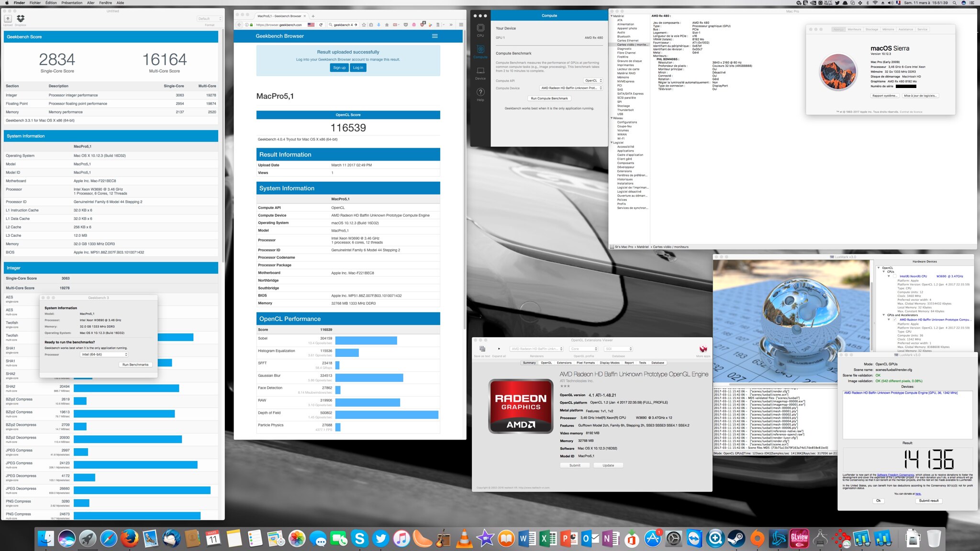980x551 pixels.
Task: Click Run Benchmarks in the Geekbench 3 dialog
Action: [x=135, y=364]
